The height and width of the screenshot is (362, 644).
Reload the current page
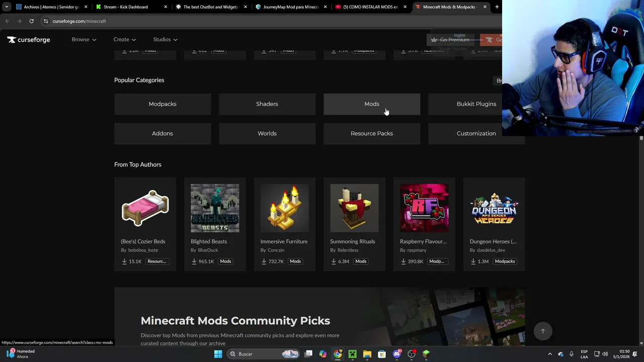coord(31,21)
